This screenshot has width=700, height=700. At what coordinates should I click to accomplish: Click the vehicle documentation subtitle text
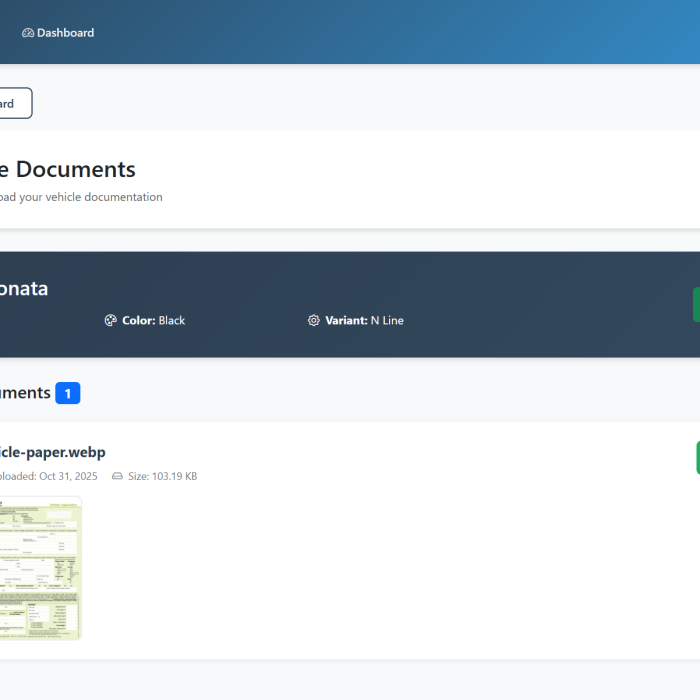pos(80,197)
